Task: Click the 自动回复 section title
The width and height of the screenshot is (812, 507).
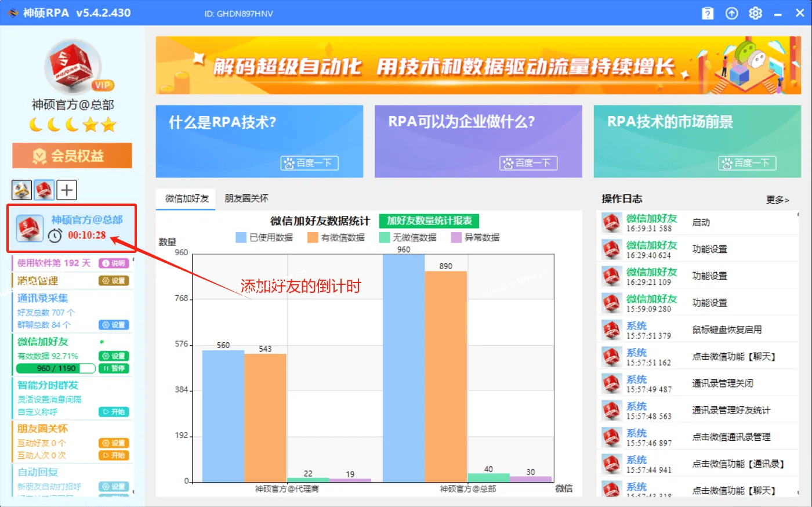Action: click(38, 472)
